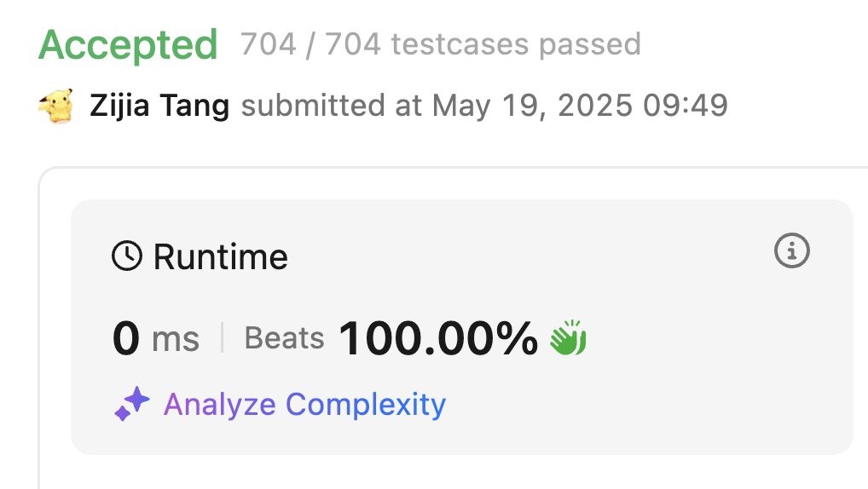Select the "testcases passed" text
Viewport: 868px width, 489px height.
[515, 43]
